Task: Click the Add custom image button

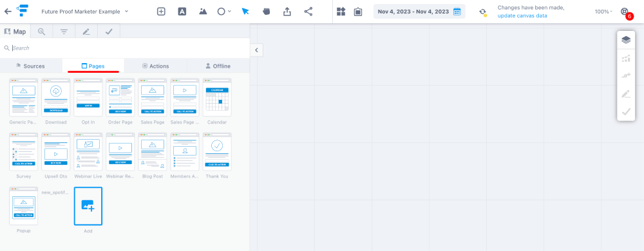Action: point(88,206)
